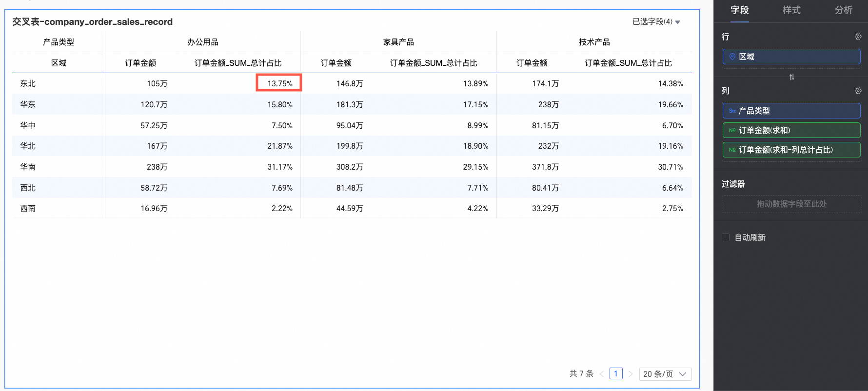Click the Str icon on 产品类型 field
This screenshot has height=391, width=868.
coord(732,111)
